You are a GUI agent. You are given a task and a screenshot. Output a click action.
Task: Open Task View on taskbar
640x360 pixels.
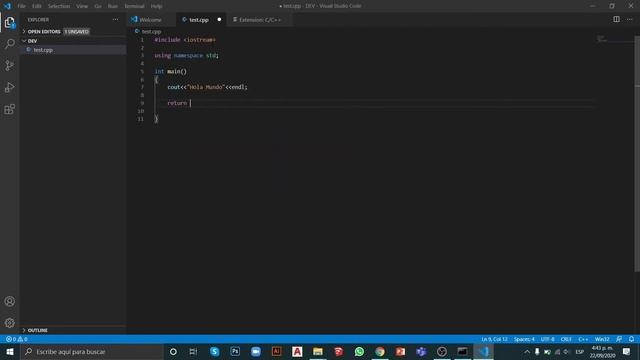[193, 351]
